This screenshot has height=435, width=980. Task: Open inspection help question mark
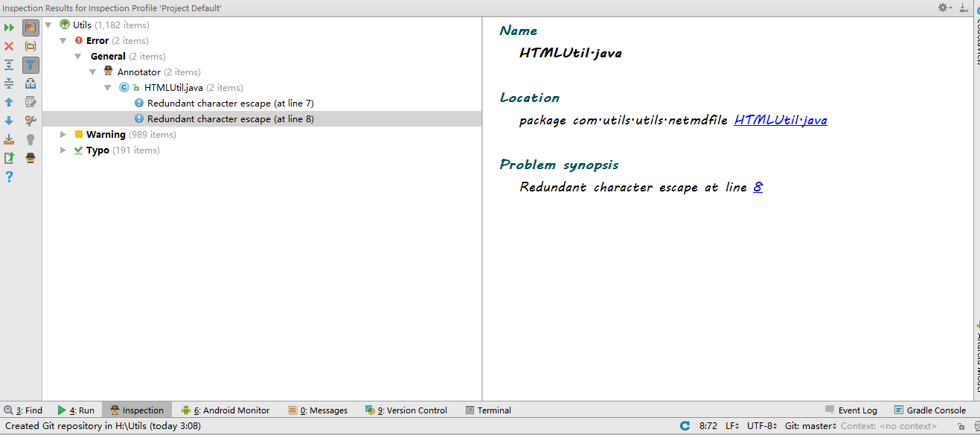tap(9, 177)
